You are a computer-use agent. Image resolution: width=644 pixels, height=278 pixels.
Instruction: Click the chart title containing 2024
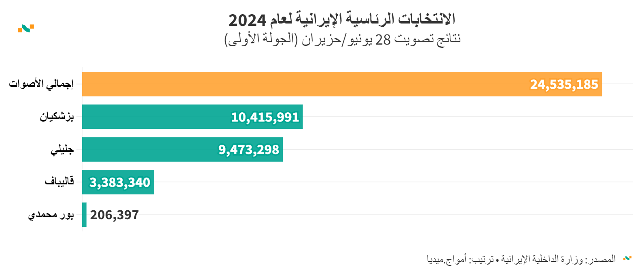pos(342,19)
